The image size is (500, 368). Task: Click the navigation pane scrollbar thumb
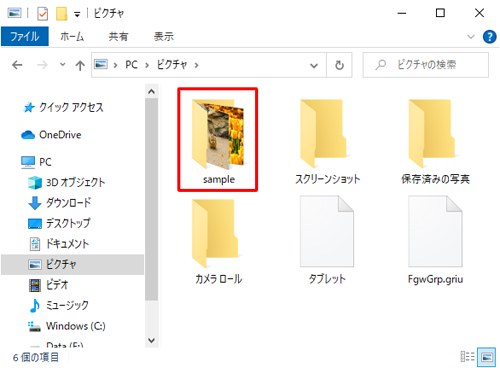tap(152, 199)
